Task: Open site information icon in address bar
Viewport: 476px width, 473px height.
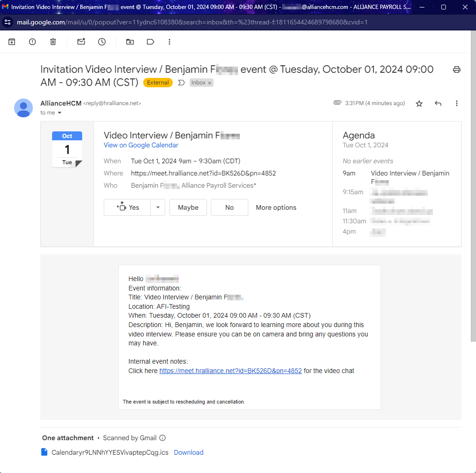Action: [8, 22]
